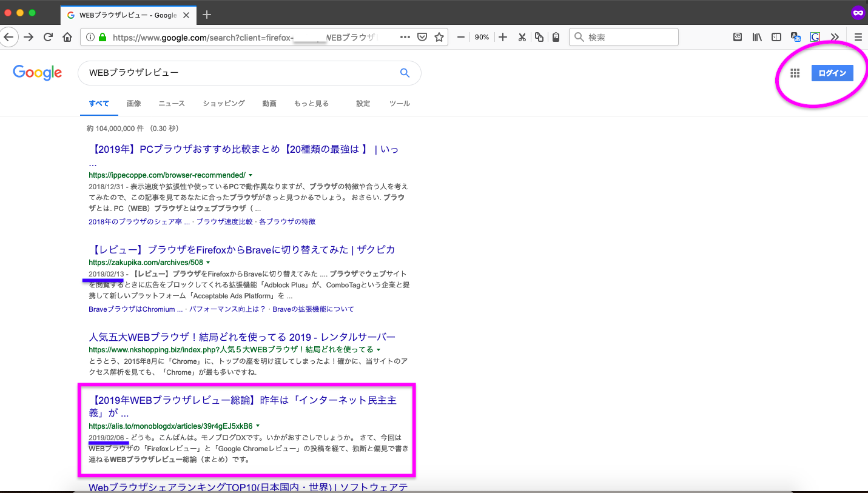
Task: Expand the page actions three-dot menu
Action: (405, 37)
